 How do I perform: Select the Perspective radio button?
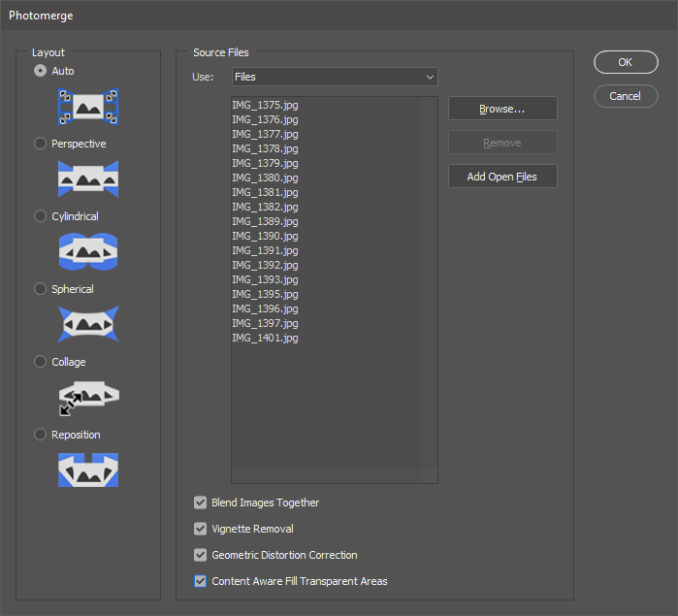(x=40, y=144)
